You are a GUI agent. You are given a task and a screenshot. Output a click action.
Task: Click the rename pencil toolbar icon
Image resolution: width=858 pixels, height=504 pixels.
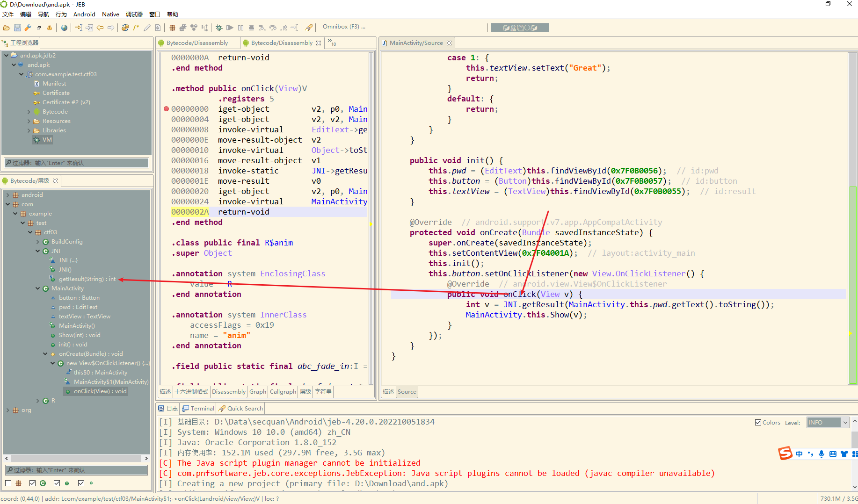[x=147, y=28]
